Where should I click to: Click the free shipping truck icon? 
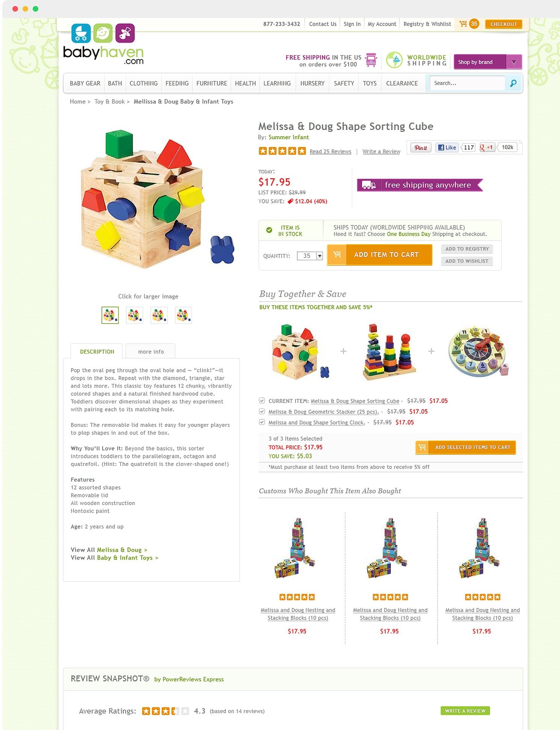click(x=371, y=60)
